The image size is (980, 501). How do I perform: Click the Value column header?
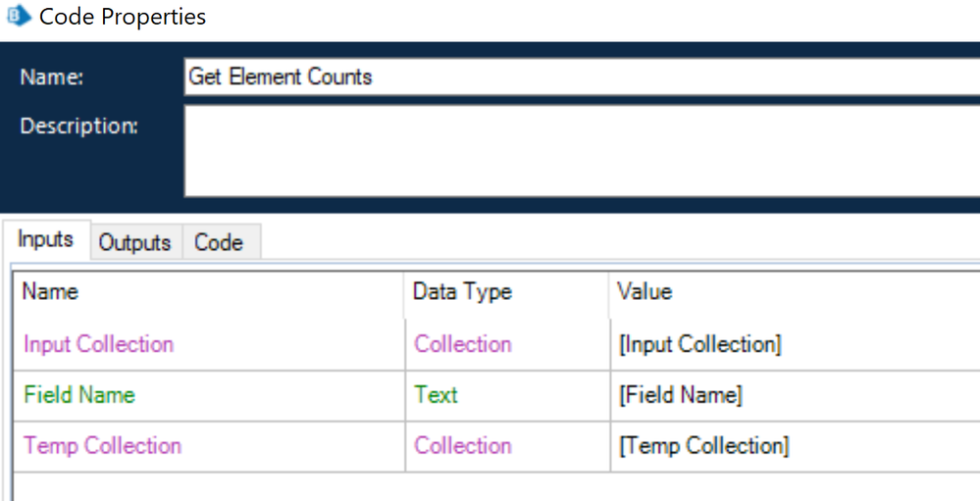[645, 291]
